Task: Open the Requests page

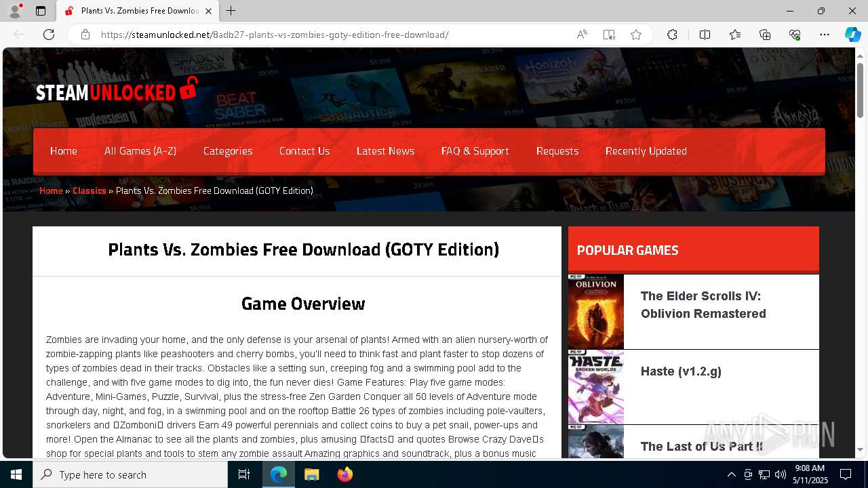Action: coord(557,151)
